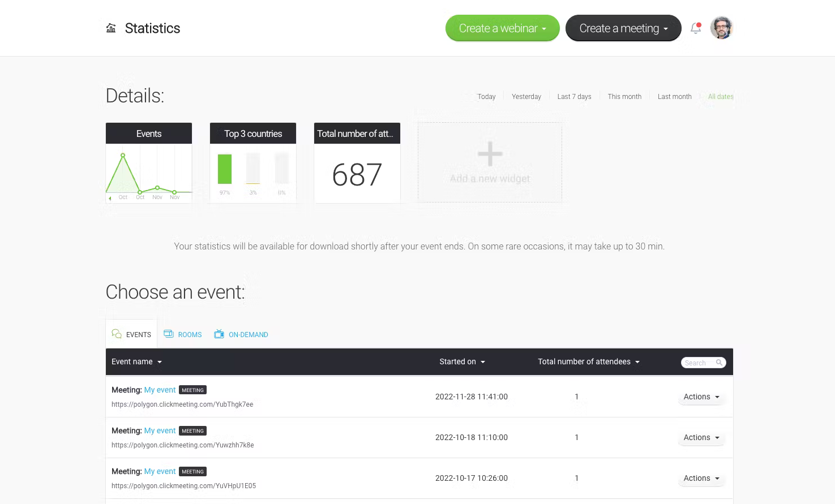Click the green bar in Top 3 countries
Screen dimensions: 835x504
click(225, 169)
